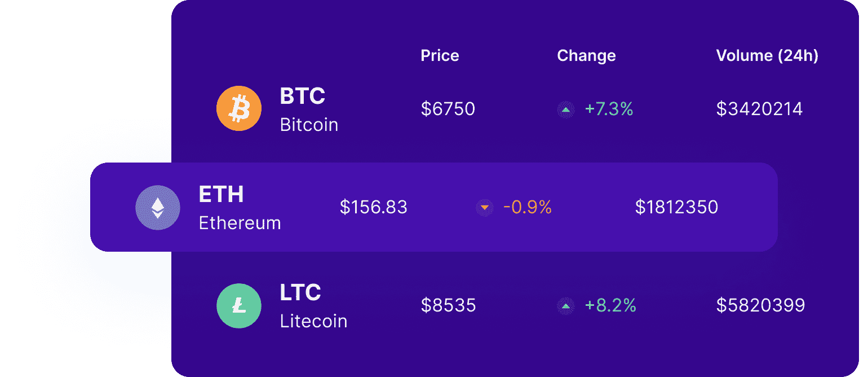
Task: Open the BTC ticker label
Action: 303,97
